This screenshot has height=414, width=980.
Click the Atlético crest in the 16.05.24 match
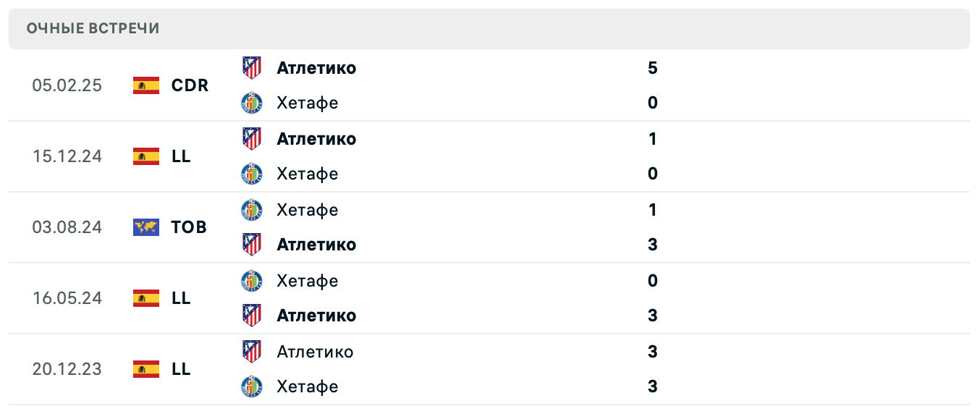pos(251,316)
